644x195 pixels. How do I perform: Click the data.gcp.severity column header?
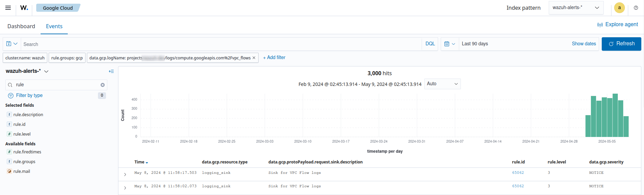pyautogui.click(x=606, y=162)
